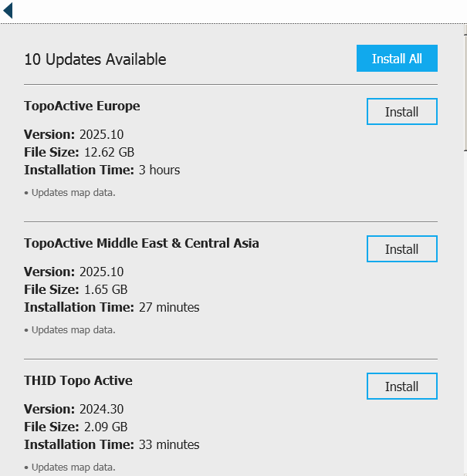Install TopoActive Middle East & Central Asia
The height and width of the screenshot is (476, 467).
coord(401,249)
